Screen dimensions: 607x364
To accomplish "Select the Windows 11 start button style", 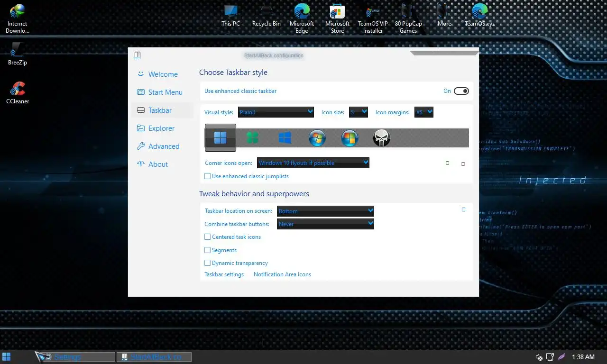I will pyautogui.click(x=221, y=138).
